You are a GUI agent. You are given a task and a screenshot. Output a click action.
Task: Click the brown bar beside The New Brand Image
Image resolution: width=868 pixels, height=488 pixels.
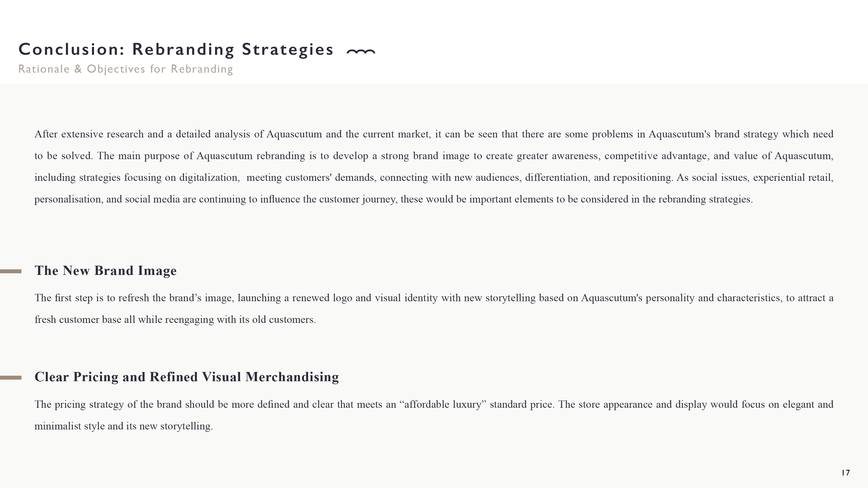11,271
